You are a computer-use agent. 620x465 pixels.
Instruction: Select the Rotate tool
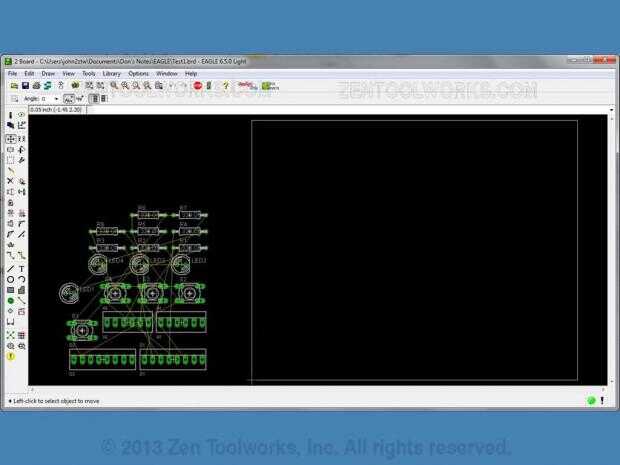21,149
